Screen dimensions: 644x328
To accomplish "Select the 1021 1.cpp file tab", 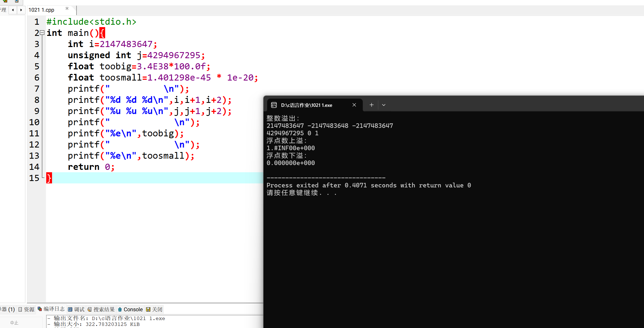I will pos(41,10).
